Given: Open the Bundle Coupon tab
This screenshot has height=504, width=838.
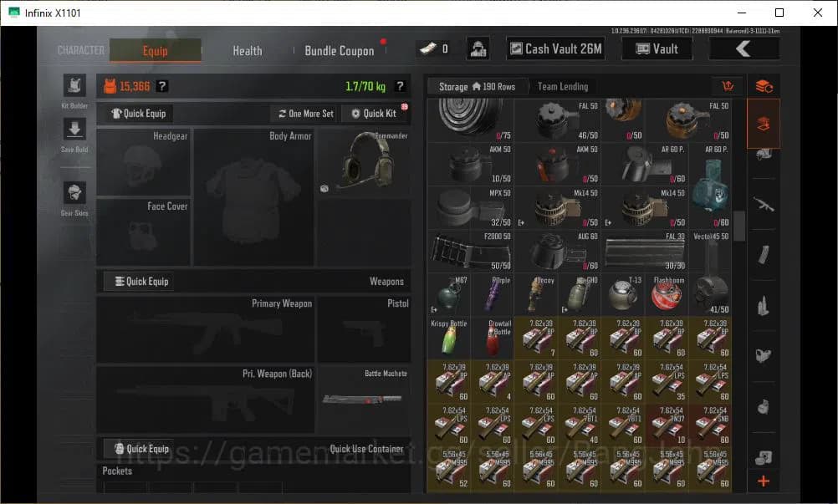Looking at the screenshot, I should [339, 50].
